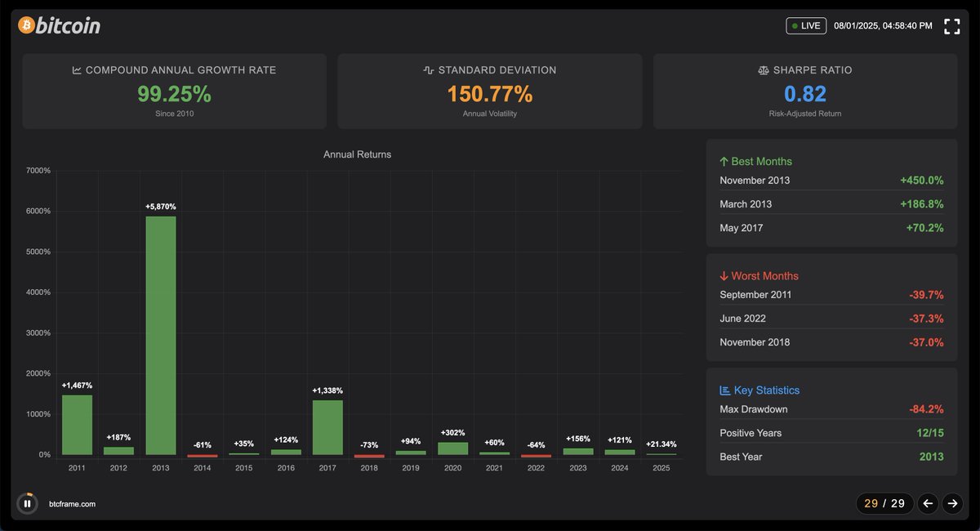Click the -39.7% value
The image size is (980, 531).
point(926,294)
